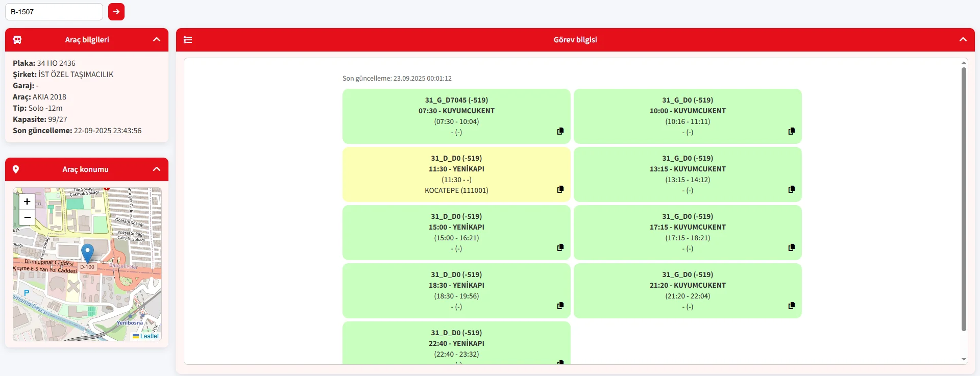Click the task list vertical scrollbar
Image resolution: width=980 pixels, height=376 pixels.
(964, 199)
